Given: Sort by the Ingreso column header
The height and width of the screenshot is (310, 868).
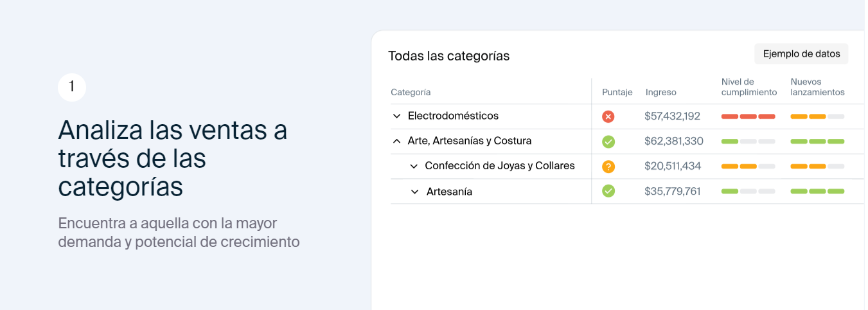Looking at the screenshot, I should (x=661, y=93).
